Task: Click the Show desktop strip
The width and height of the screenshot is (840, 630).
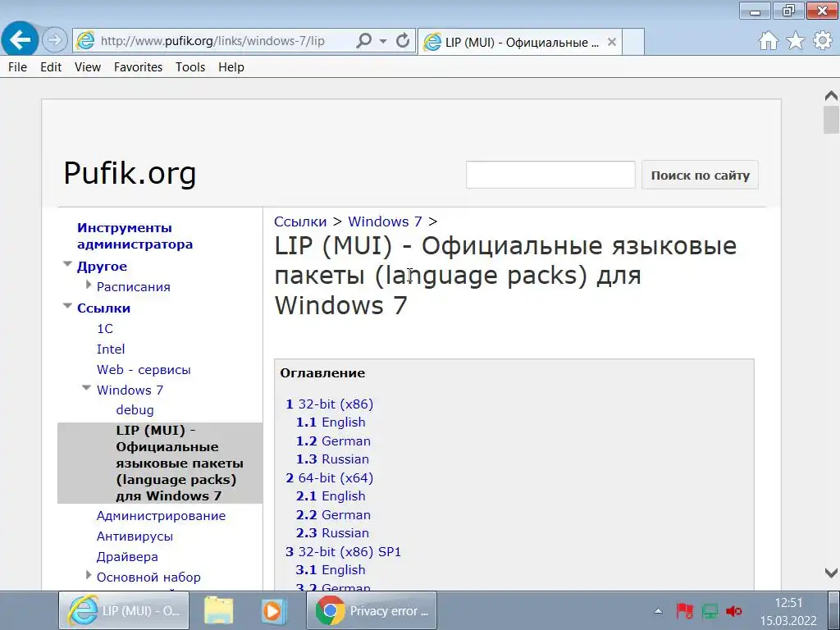Action: [x=833, y=610]
